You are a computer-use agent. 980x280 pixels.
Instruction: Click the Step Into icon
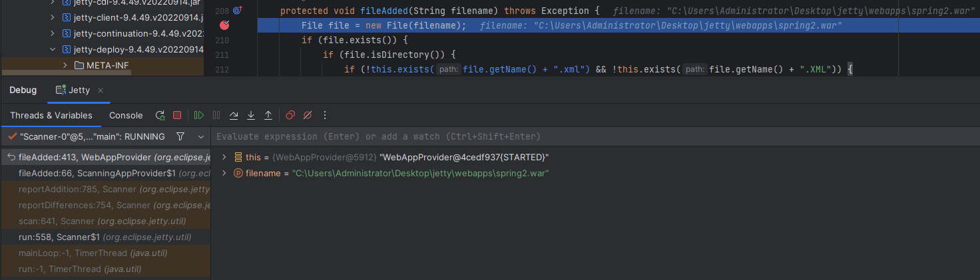[x=251, y=115]
